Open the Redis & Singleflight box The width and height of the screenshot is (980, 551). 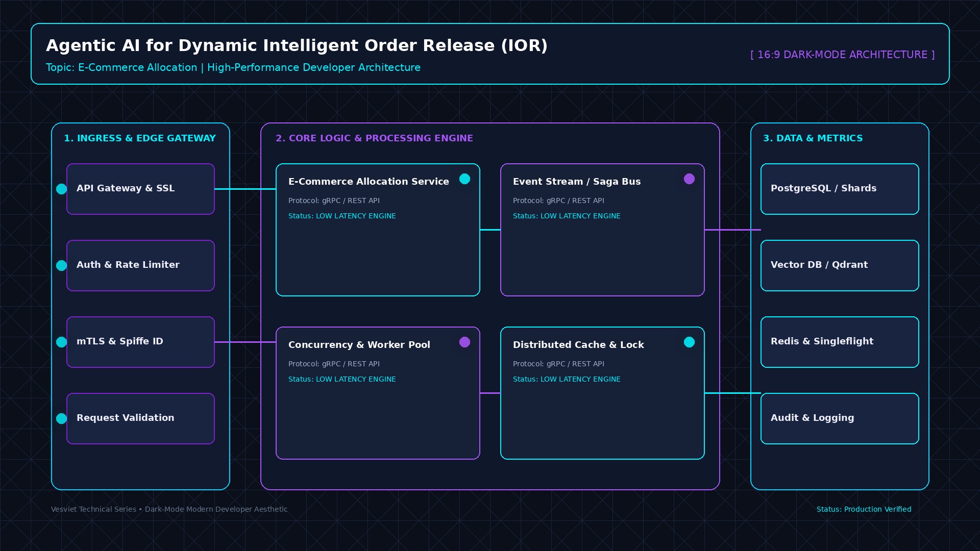(x=840, y=342)
